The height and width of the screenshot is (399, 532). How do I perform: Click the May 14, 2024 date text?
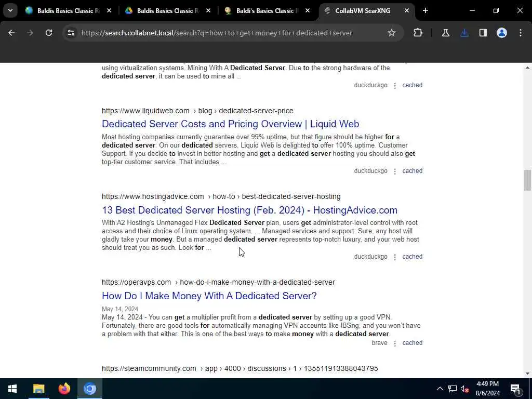coord(120,309)
